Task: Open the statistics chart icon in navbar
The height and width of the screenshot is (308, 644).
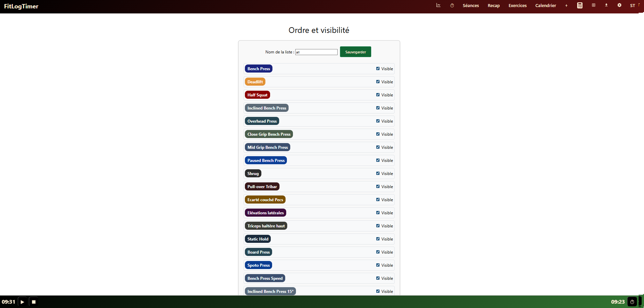Action: (x=438, y=5)
